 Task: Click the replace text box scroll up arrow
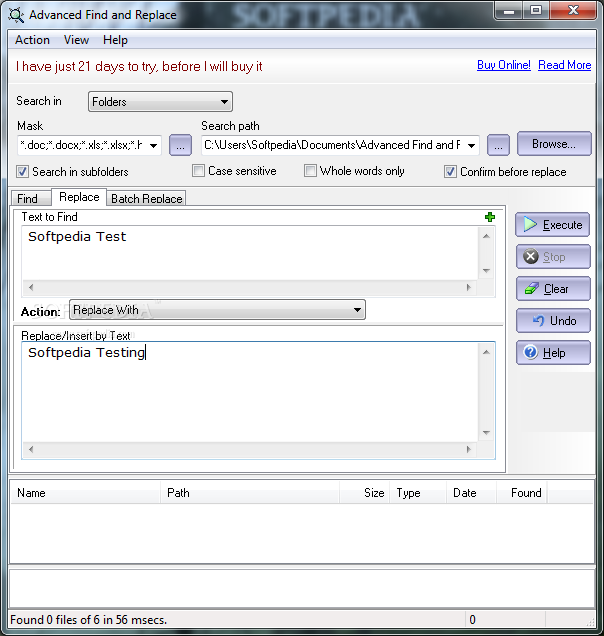(486, 352)
